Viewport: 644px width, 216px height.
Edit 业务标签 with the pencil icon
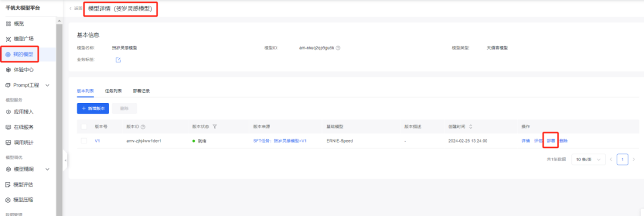tap(118, 60)
